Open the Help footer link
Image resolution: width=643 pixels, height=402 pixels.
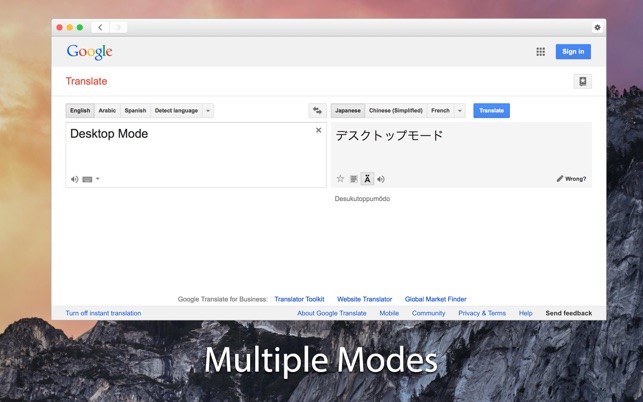point(526,313)
